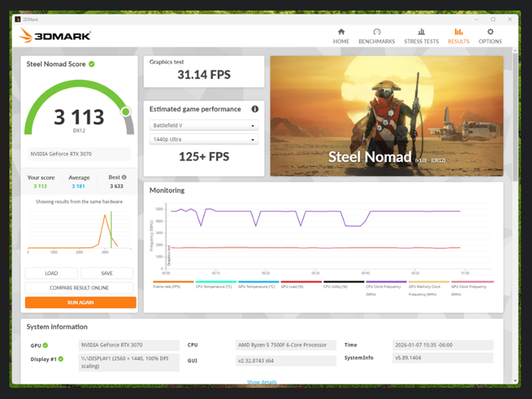
Task: Click the Save result button
Action: [x=107, y=273]
